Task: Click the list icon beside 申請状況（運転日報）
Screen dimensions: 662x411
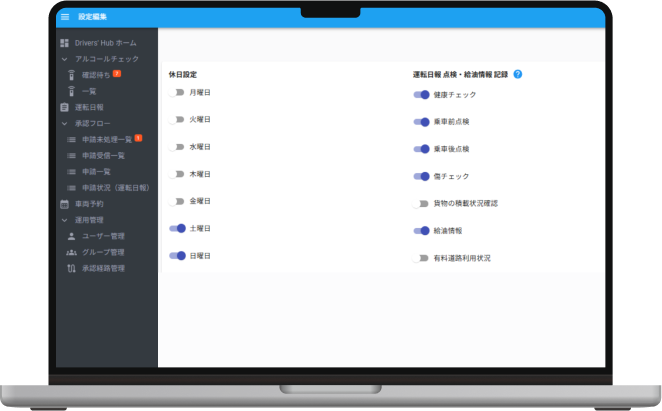Action: (x=71, y=188)
